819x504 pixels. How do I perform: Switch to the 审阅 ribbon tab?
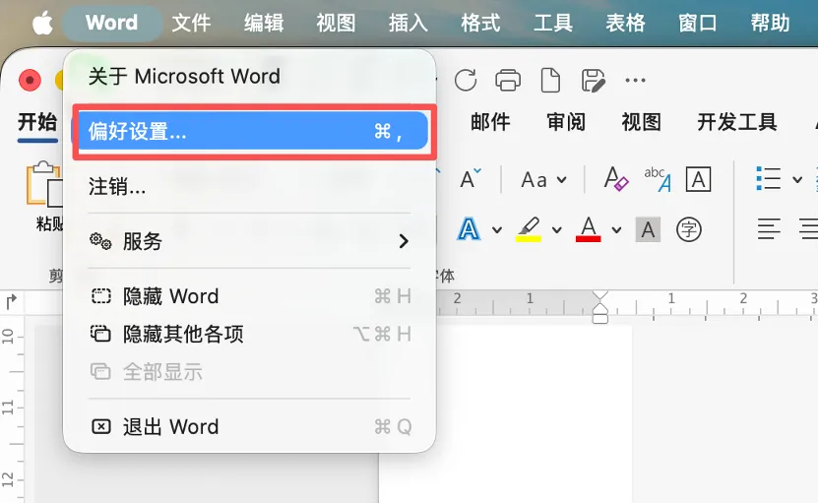[x=566, y=122]
